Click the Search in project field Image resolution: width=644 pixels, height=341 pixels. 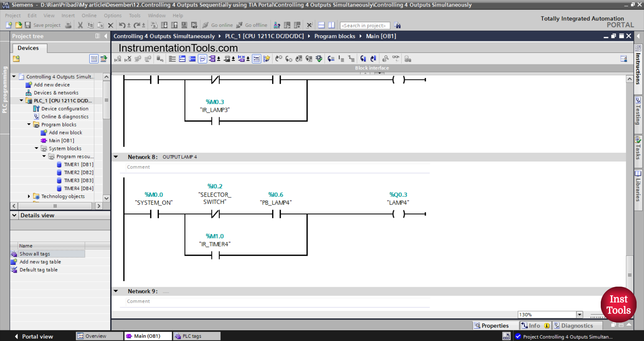click(x=365, y=25)
